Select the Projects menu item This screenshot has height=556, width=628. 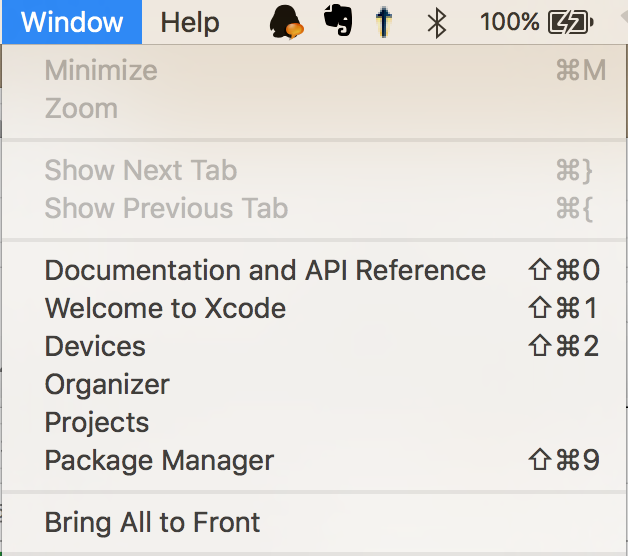[x=314, y=422]
